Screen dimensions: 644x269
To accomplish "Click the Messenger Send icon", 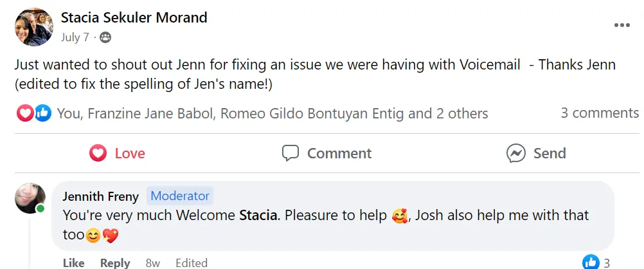I will pos(516,153).
